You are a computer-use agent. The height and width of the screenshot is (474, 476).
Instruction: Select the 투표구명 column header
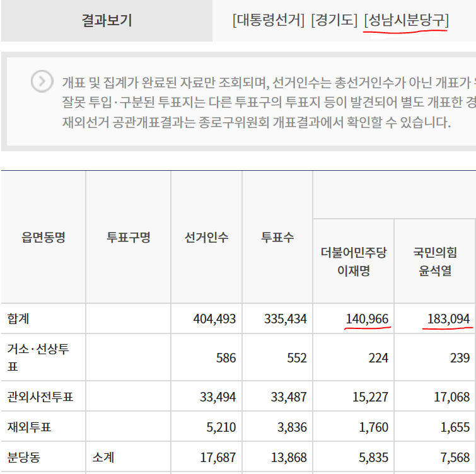(129, 237)
